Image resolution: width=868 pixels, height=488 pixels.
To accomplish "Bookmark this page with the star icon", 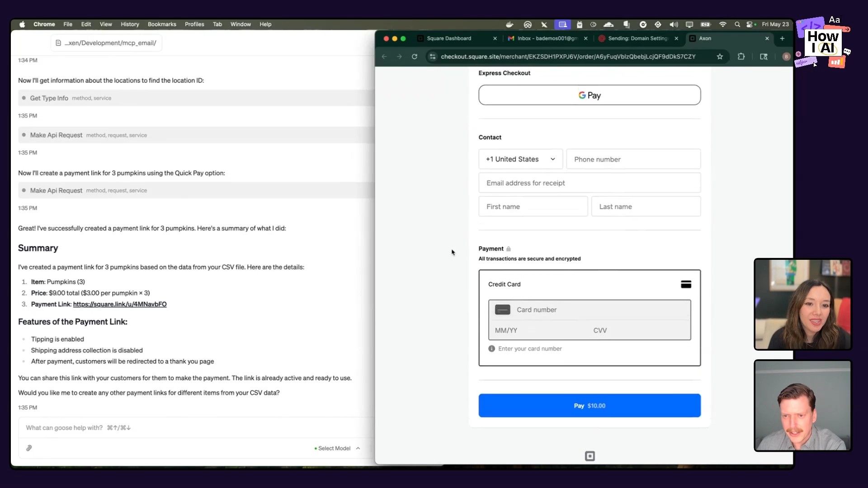I will [720, 56].
